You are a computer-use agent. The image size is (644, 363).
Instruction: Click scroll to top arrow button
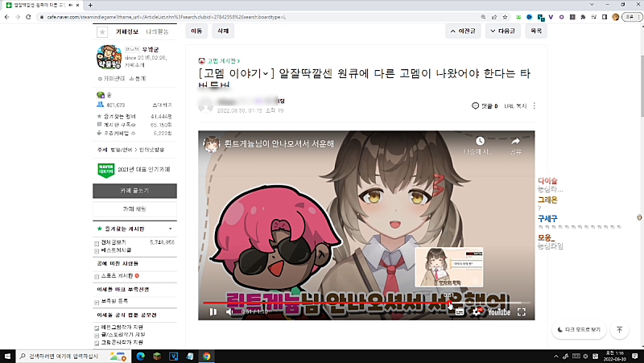[x=619, y=330]
